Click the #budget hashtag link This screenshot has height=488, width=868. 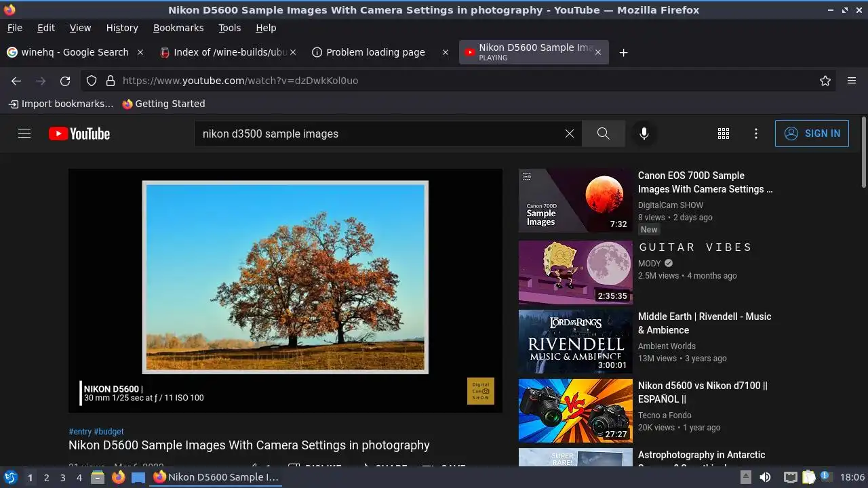[108, 431]
